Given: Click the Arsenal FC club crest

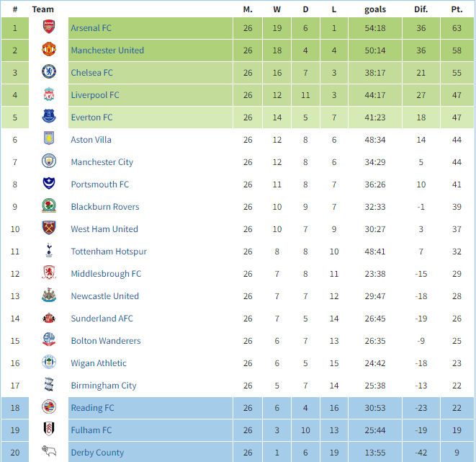Looking at the screenshot, I should tap(49, 28).
